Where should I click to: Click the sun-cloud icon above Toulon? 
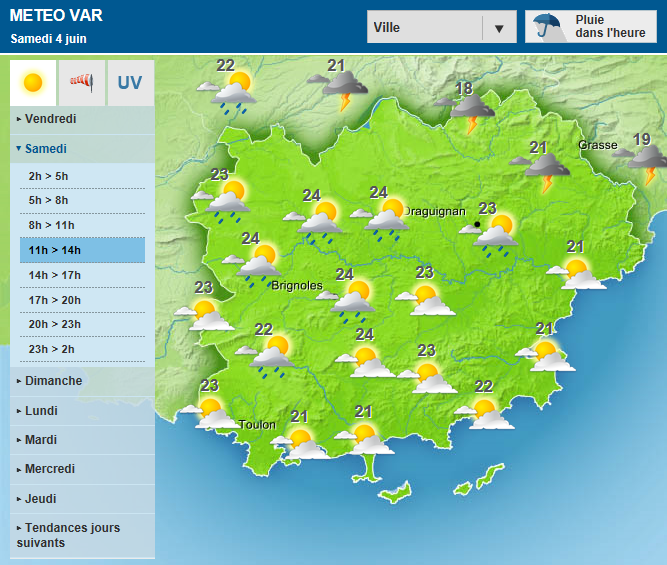[x=211, y=412]
